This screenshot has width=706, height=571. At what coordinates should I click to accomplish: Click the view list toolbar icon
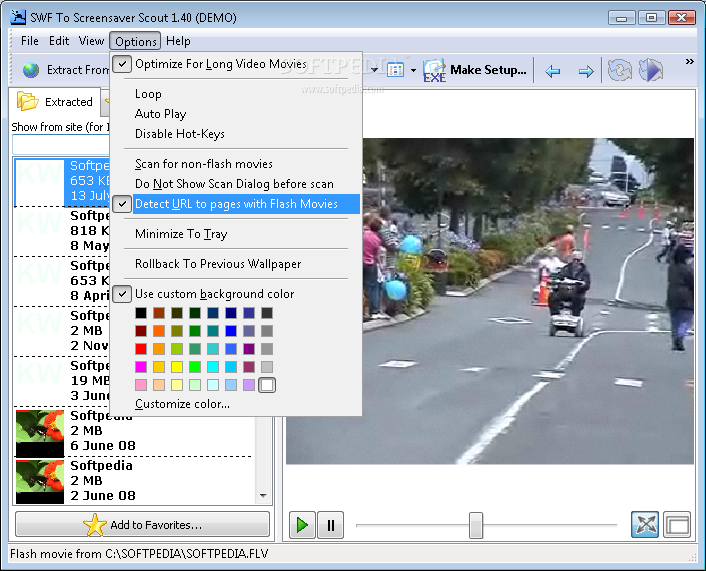point(395,70)
